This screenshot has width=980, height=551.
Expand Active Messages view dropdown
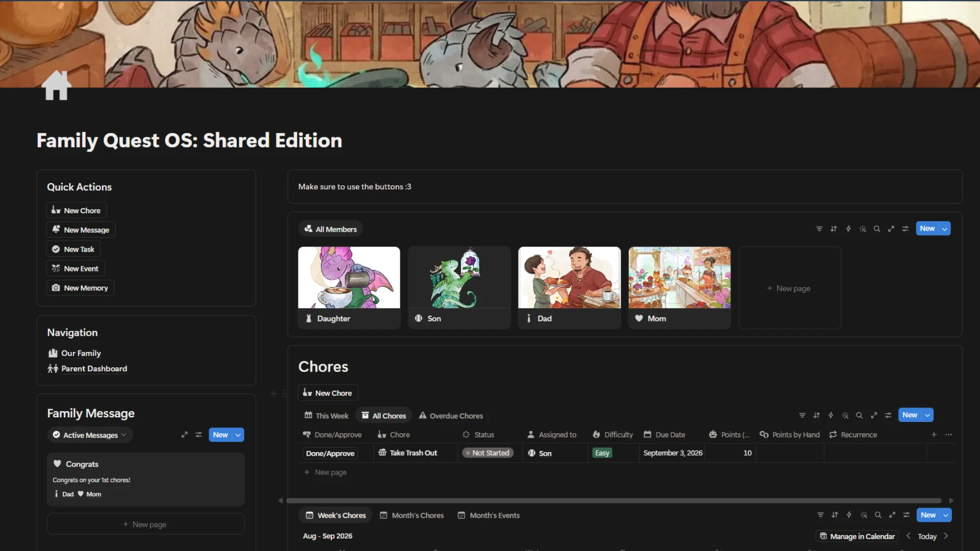pyautogui.click(x=90, y=435)
